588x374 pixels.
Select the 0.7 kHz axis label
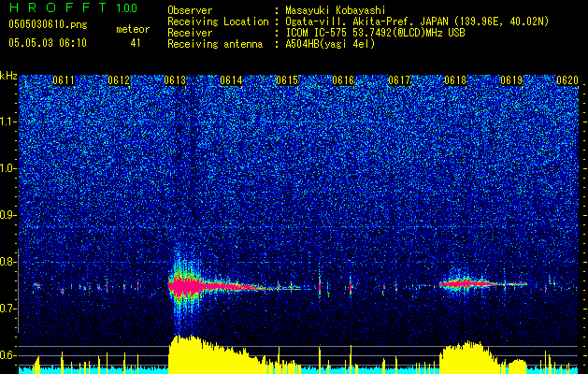pos(8,309)
